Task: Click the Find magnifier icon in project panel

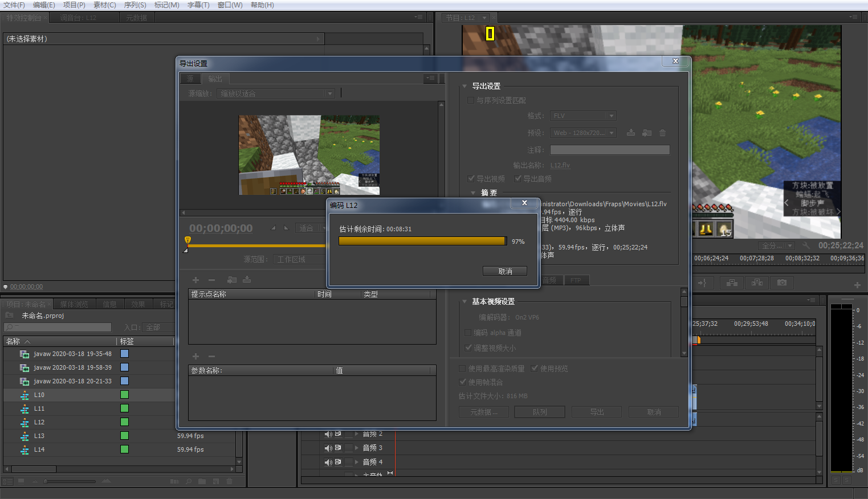Action: [x=188, y=481]
